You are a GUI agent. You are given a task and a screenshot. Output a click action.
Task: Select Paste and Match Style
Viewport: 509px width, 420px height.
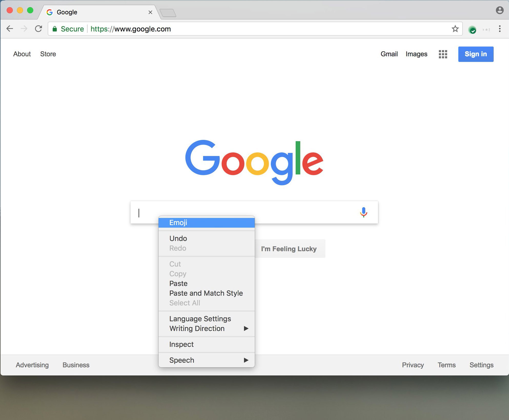206,293
